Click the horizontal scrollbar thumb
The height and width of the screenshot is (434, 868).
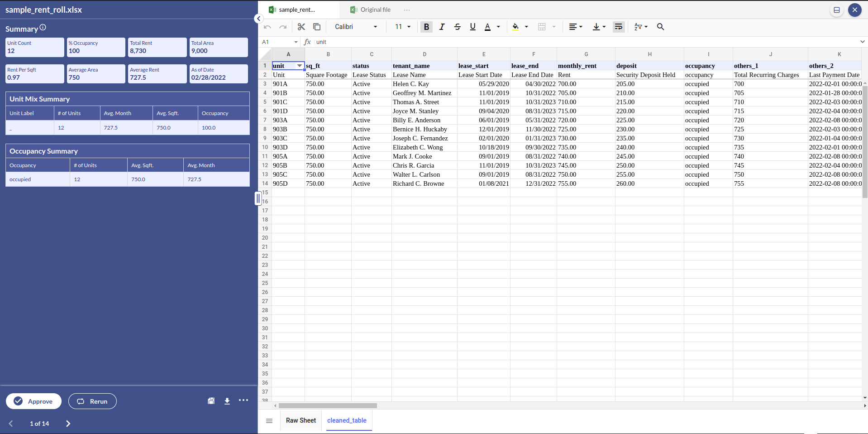tap(328, 406)
